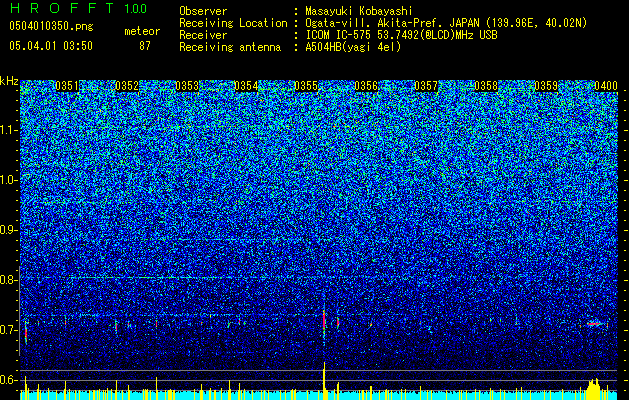Select the filename 0504010350.png
Image resolution: width=629 pixels, height=400 pixels.
(x=51, y=27)
